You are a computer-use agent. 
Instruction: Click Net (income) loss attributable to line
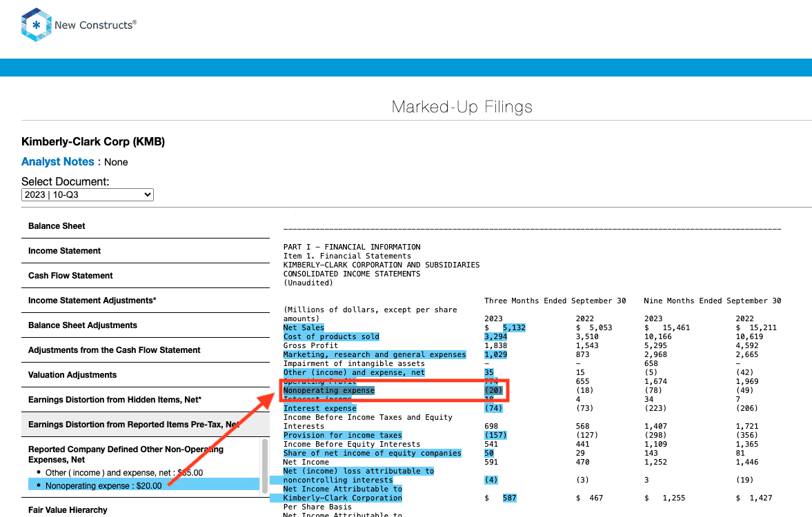(x=358, y=471)
